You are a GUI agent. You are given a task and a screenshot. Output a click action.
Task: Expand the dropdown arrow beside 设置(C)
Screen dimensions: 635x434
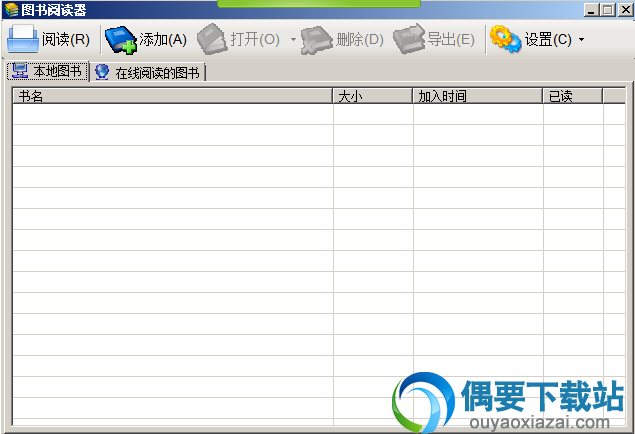pos(582,40)
